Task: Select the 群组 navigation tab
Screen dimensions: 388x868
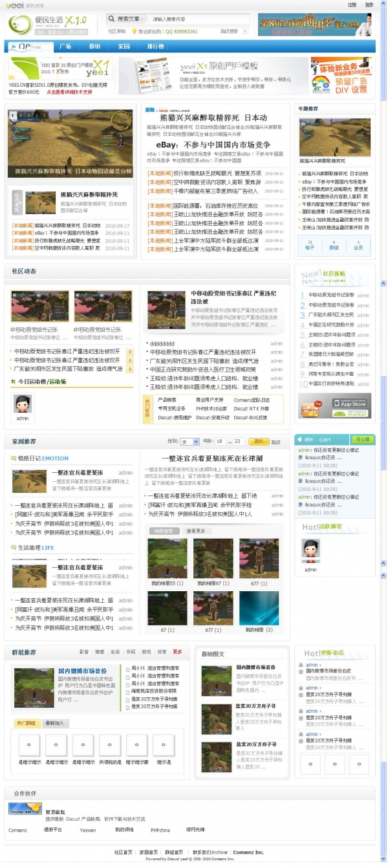Action: click(x=94, y=47)
